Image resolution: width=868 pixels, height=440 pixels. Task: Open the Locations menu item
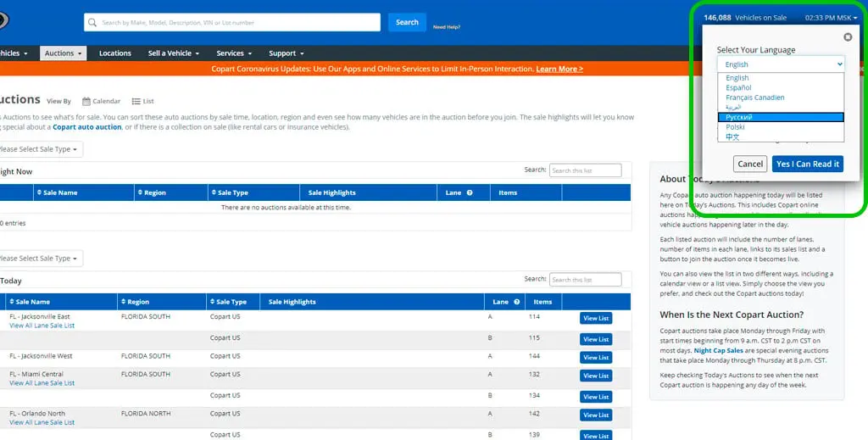(x=115, y=53)
